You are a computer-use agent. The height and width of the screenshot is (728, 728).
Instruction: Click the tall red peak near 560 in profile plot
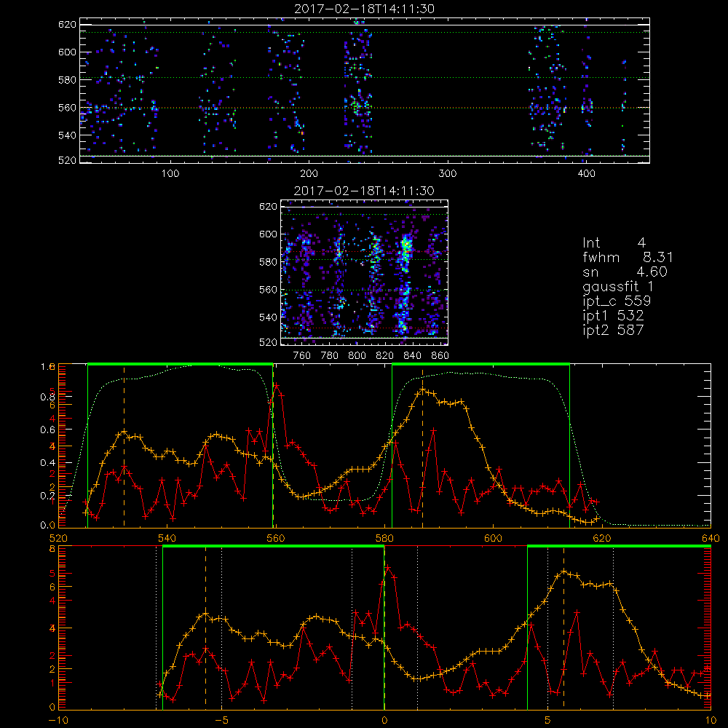click(x=276, y=385)
